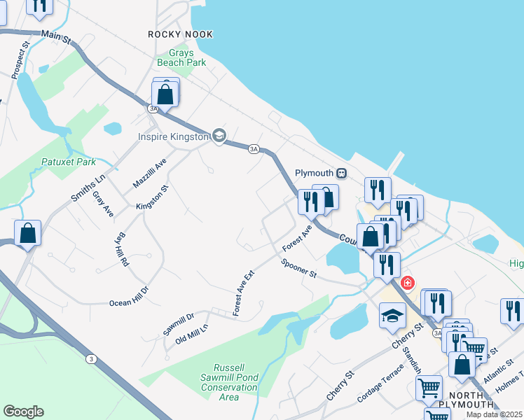Click the restaurant marker closest to the pier
This screenshot has height=420, width=524.
378,192
